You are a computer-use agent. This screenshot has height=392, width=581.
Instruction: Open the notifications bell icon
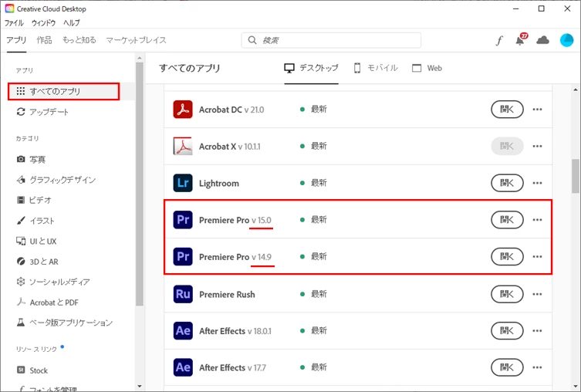tap(521, 39)
